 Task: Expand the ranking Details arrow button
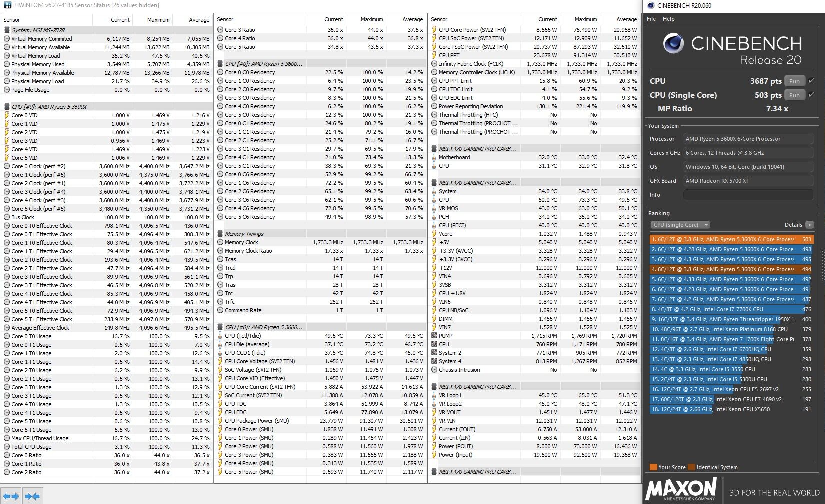coord(810,225)
